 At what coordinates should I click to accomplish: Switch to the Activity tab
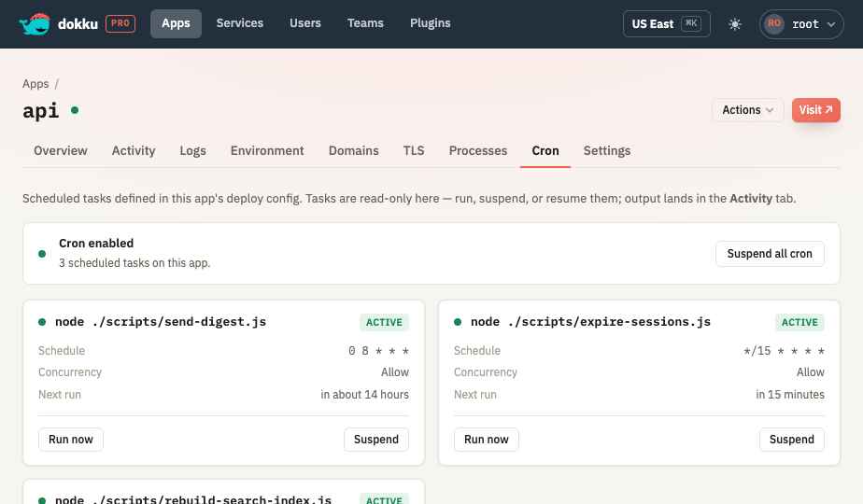[x=134, y=151]
